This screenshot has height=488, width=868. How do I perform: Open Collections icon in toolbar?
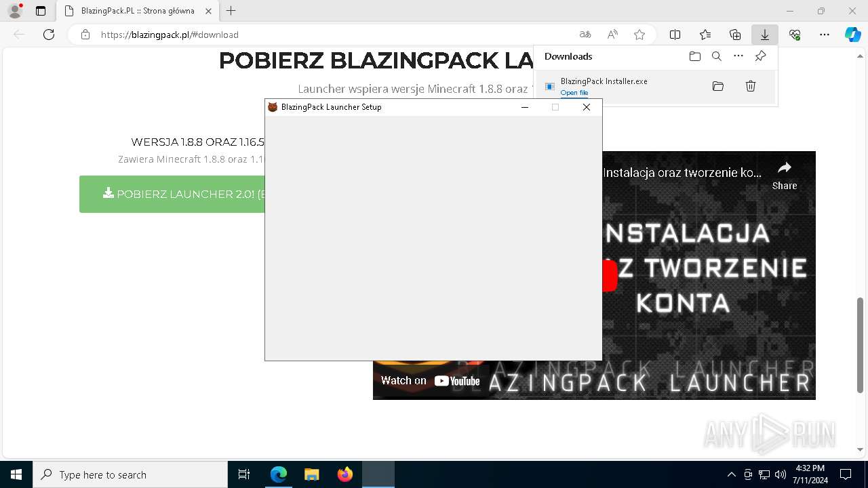coord(735,35)
